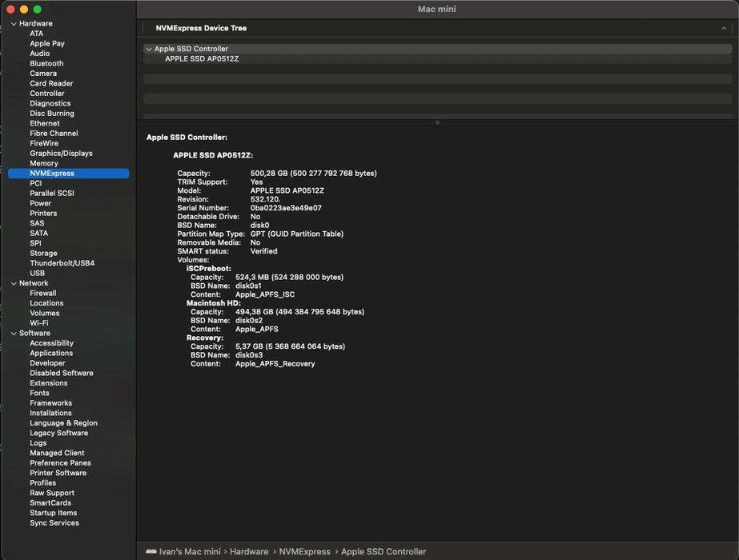
Task: Open the Apple Pay sidebar entry
Action: (47, 43)
